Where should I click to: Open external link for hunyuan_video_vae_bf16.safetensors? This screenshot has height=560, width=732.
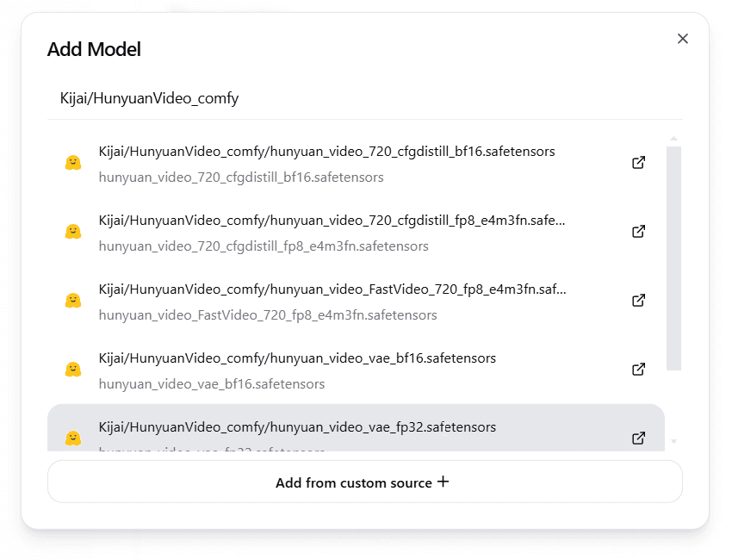click(638, 369)
